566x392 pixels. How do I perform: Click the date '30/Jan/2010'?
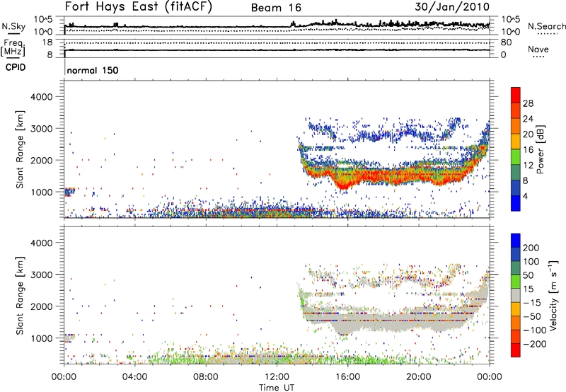pos(452,7)
